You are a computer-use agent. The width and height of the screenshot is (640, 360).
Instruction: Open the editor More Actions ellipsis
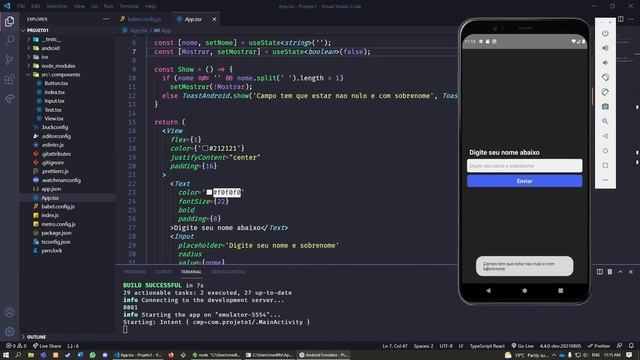point(631,19)
